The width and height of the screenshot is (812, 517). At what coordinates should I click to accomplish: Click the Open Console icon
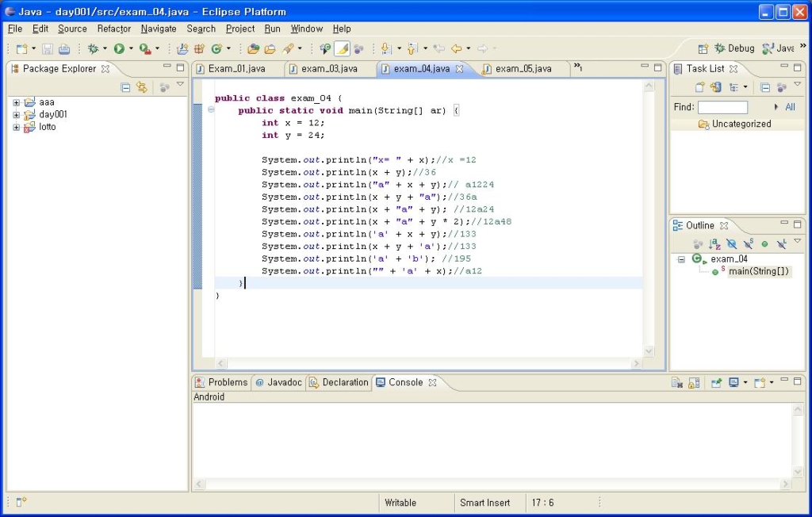[x=760, y=383]
